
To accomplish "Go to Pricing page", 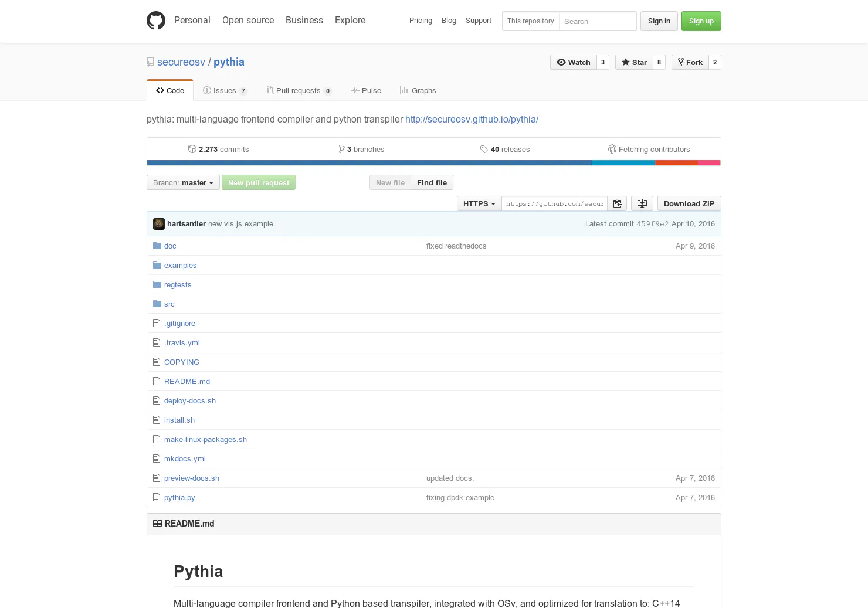I will pyautogui.click(x=421, y=21).
